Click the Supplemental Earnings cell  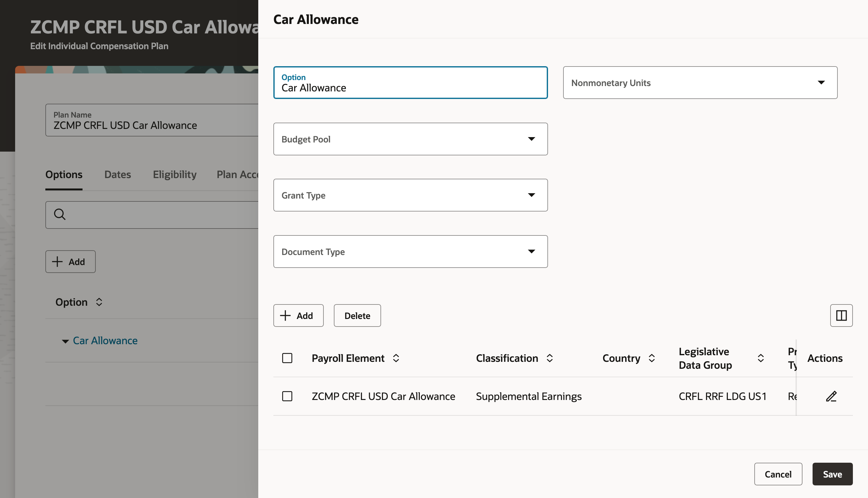pyautogui.click(x=528, y=396)
